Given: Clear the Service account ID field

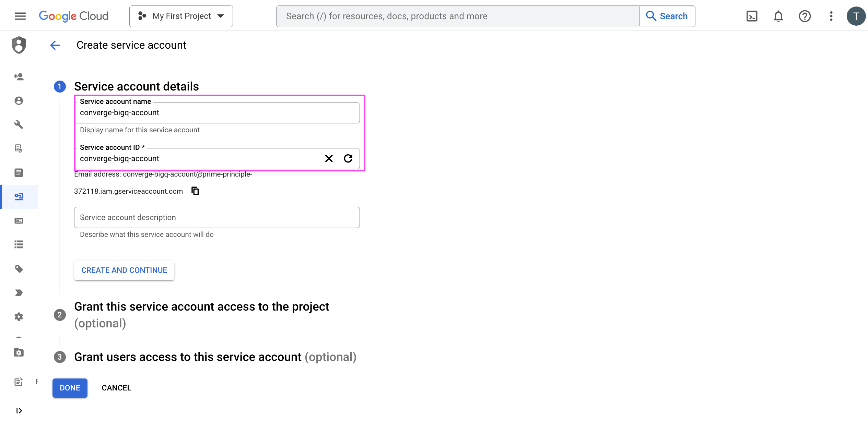Looking at the screenshot, I should coord(329,158).
